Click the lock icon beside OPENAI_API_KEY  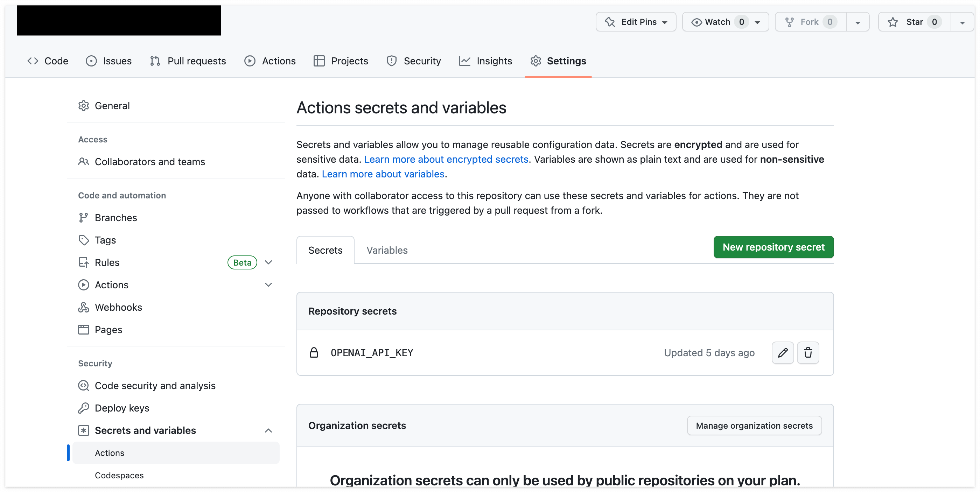(314, 352)
